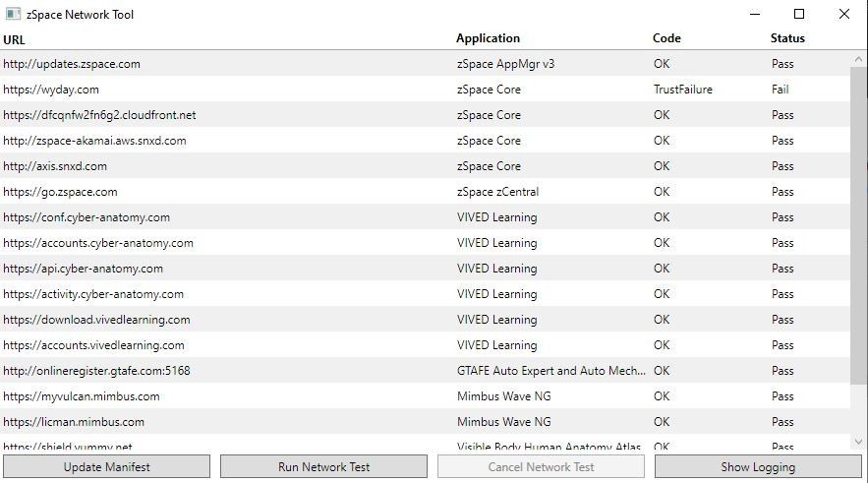Click GTAFE Auto Expert application cell
Image resolution: width=868 pixels, height=483 pixels.
click(550, 371)
